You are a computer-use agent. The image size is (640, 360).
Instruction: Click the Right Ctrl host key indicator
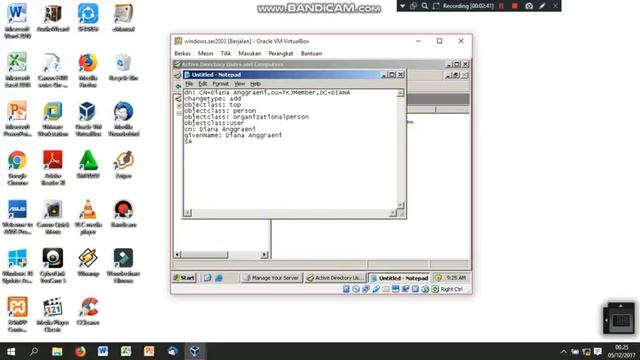451,289
